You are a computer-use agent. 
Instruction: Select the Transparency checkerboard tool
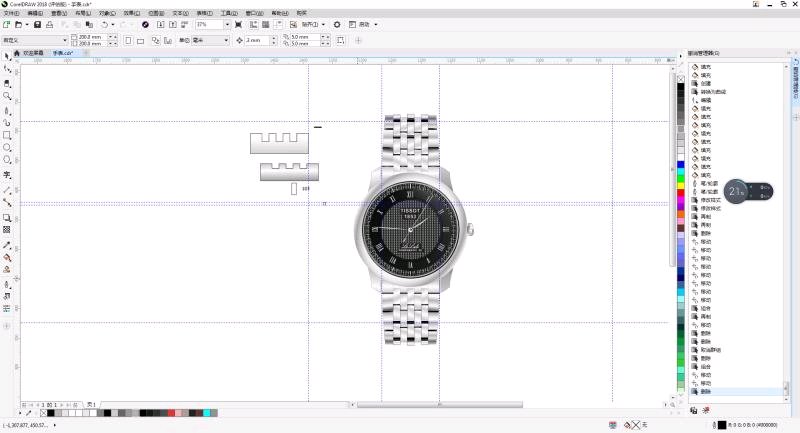pyautogui.click(x=7, y=230)
